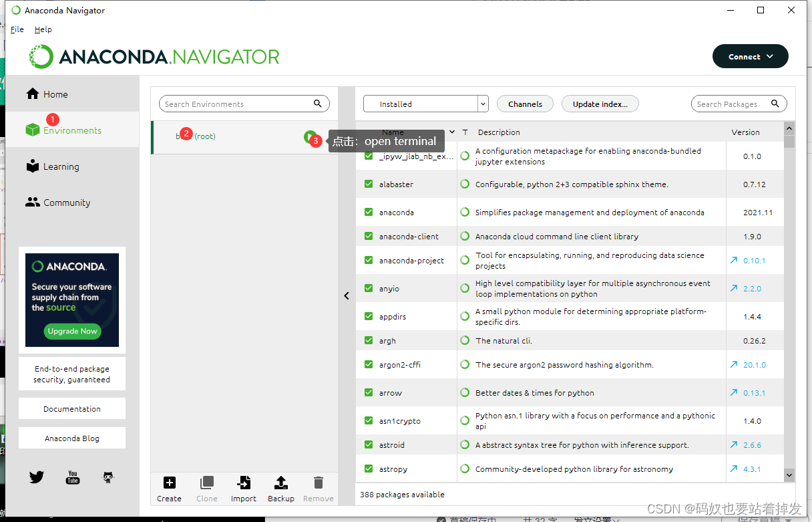Click the update arrow for anaconda-project 0.10.1

pyautogui.click(x=734, y=260)
